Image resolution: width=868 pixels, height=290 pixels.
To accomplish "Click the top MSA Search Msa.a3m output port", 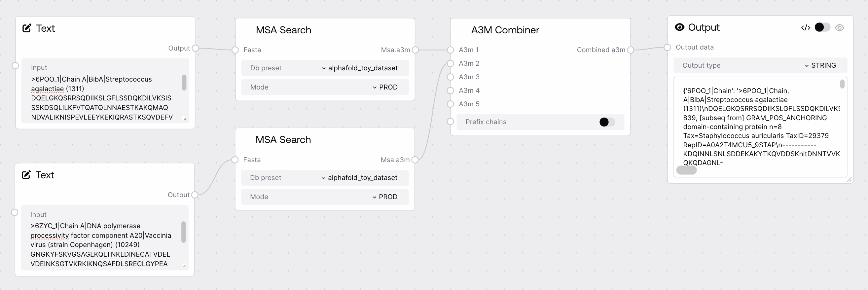I will pyautogui.click(x=416, y=50).
